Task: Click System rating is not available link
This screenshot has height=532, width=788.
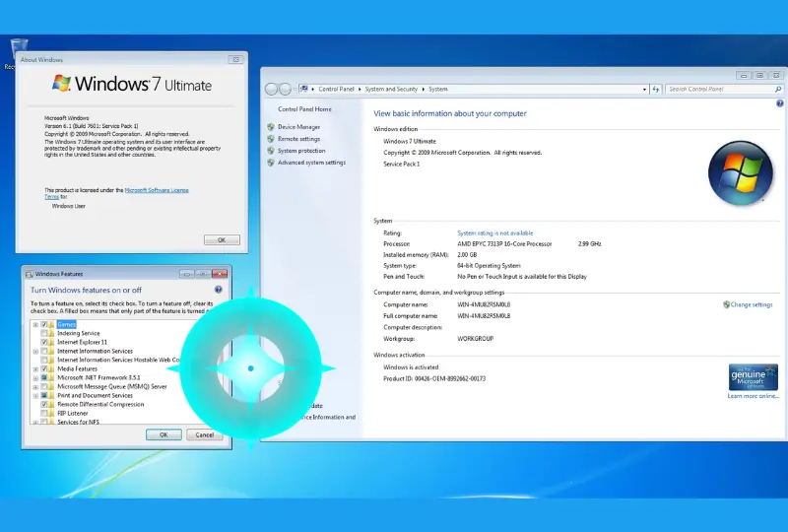Action: coord(495,233)
